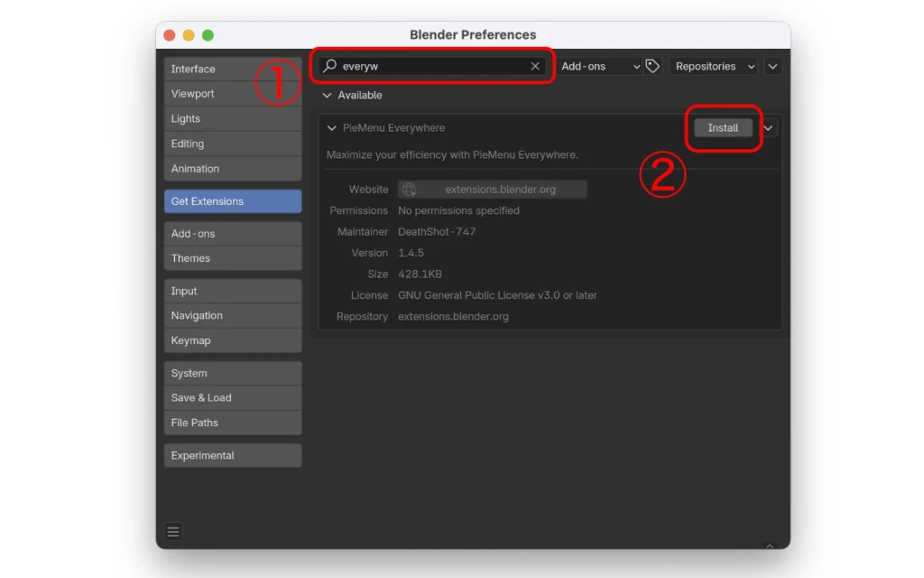Click the search magnifier icon
Image resolution: width=924 pixels, height=578 pixels.
[x=330, y=65]
